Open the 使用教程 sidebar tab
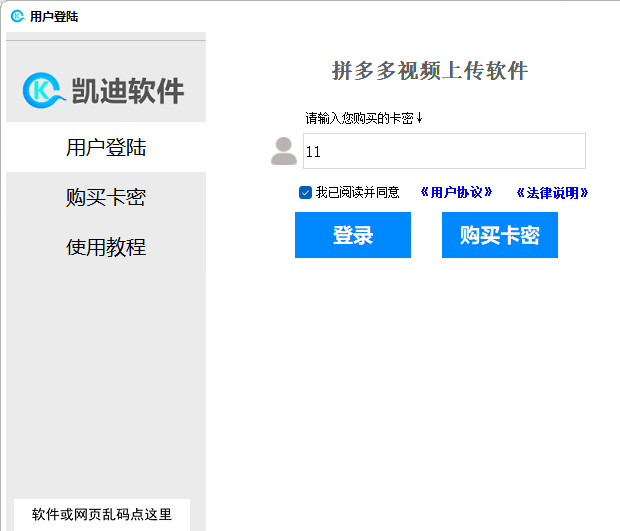 (106, 247)
